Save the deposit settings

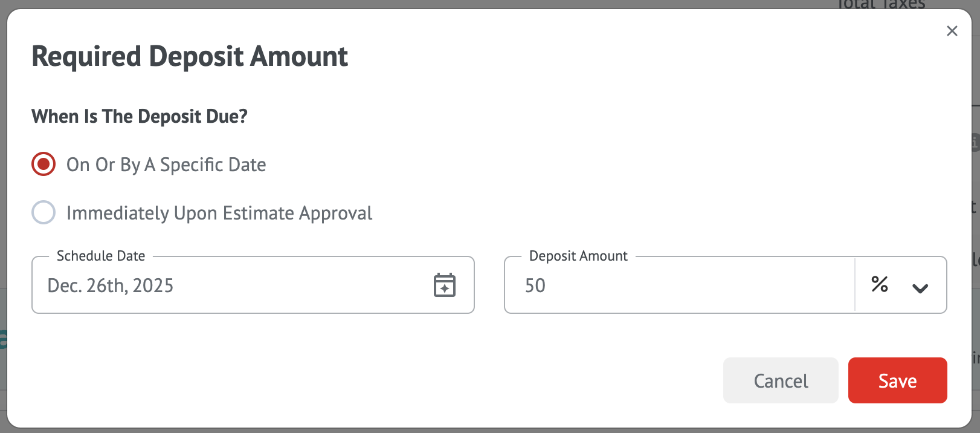tap(897, 380)
